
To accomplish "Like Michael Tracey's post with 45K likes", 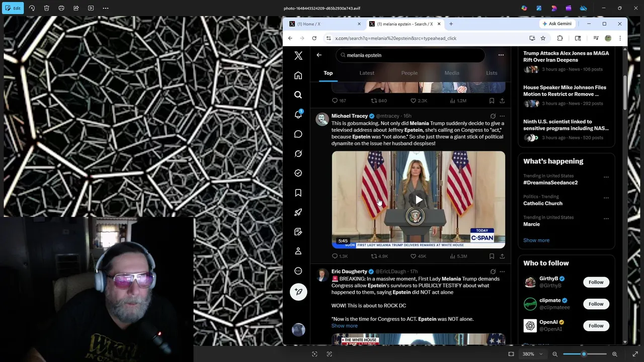I will (x=418, y=256).
